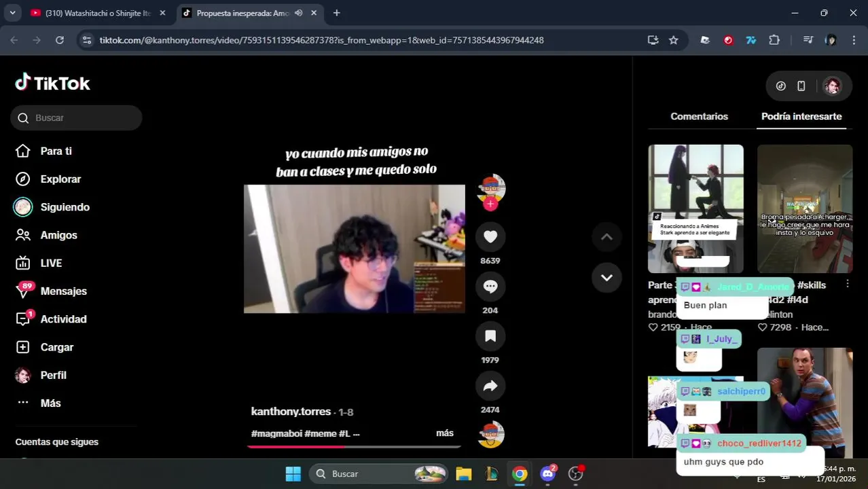868x489 pixels.
Task: Go to previous video with up arrow
Action: tap(607, 237)
